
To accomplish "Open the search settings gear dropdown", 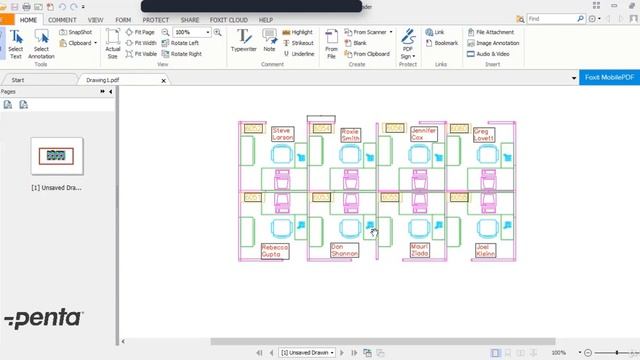I will click(595, 19).
